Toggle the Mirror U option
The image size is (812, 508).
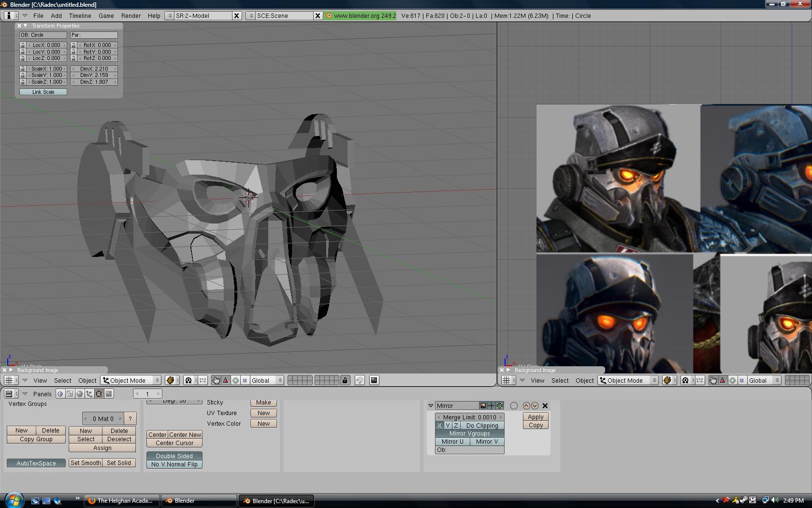coord(452,442)
